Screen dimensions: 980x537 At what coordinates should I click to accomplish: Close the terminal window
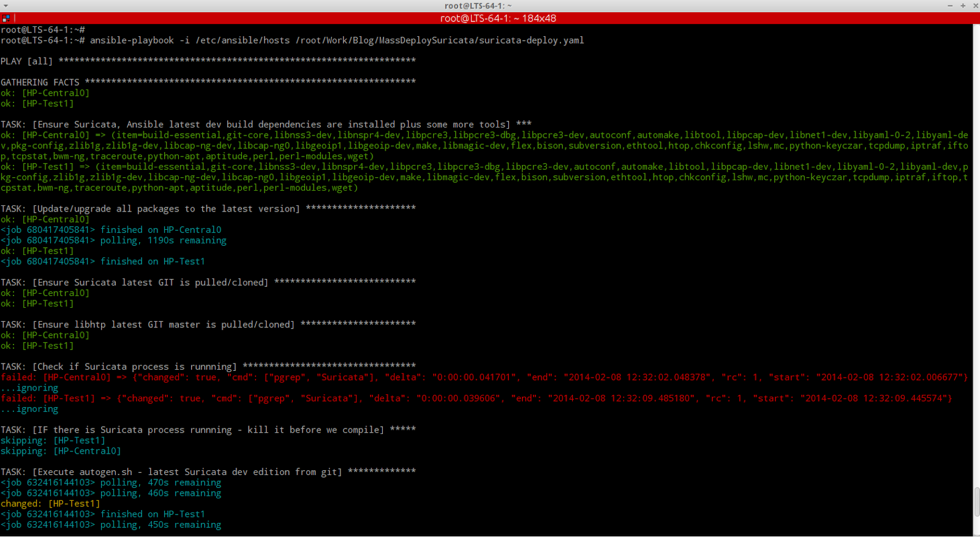976,6
